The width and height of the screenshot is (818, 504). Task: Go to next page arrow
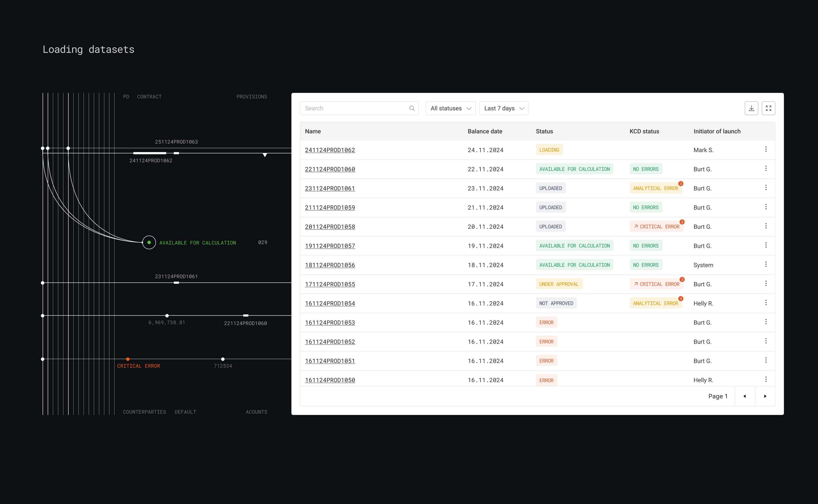pos(765,396)
